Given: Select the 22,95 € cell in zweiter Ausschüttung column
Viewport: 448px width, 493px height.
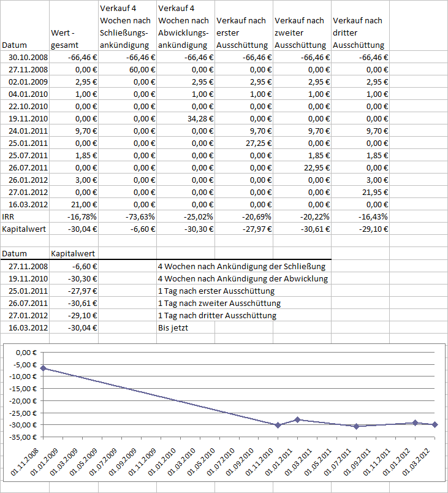Looking at the screenshot, I should [x=302, y=167].
